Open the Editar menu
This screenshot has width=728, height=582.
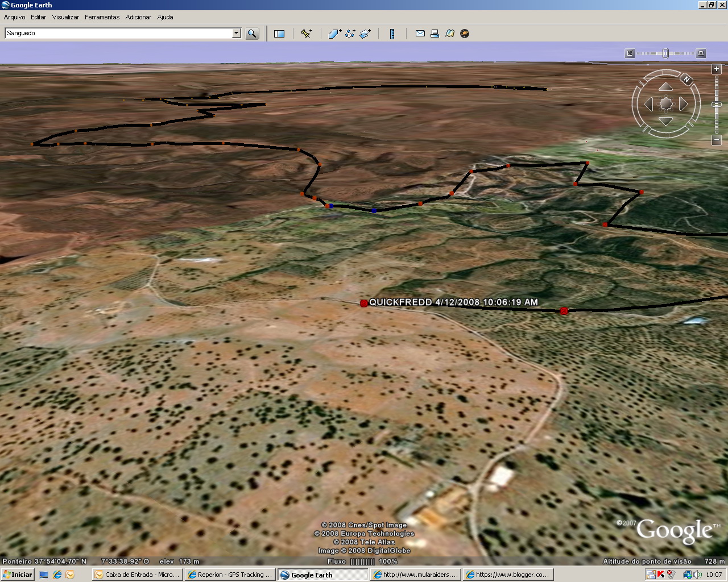(x=39, y=17)
